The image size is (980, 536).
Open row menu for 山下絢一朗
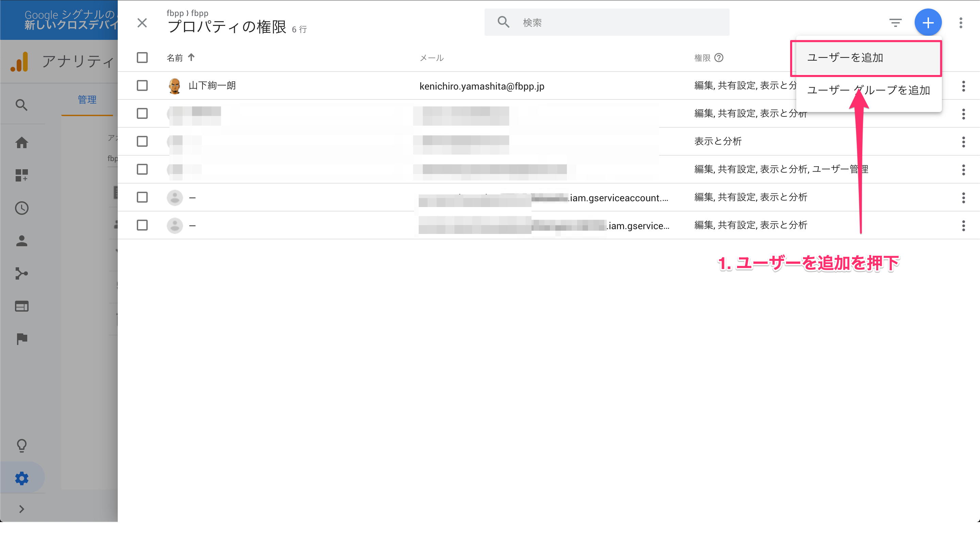point(963,86)
